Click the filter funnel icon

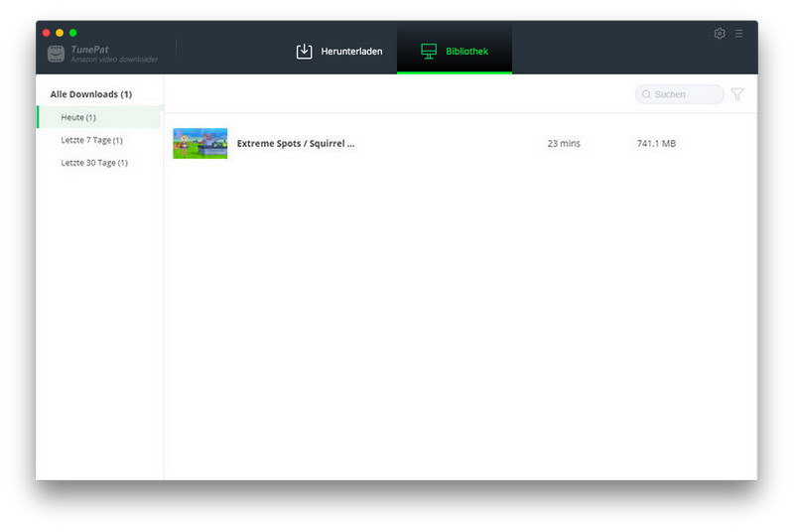point(737,94)
